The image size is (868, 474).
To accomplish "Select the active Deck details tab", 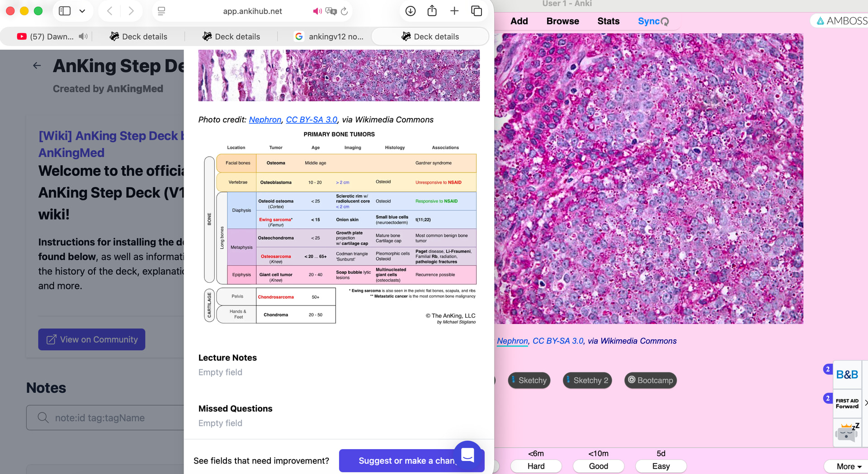I will pos(430,37).
